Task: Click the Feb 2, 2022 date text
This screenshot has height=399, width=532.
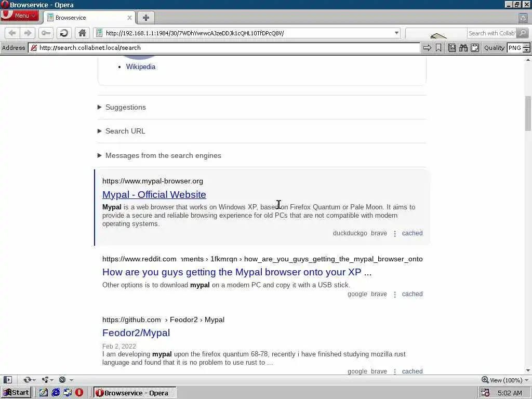Action: click(x=119, y=347)
